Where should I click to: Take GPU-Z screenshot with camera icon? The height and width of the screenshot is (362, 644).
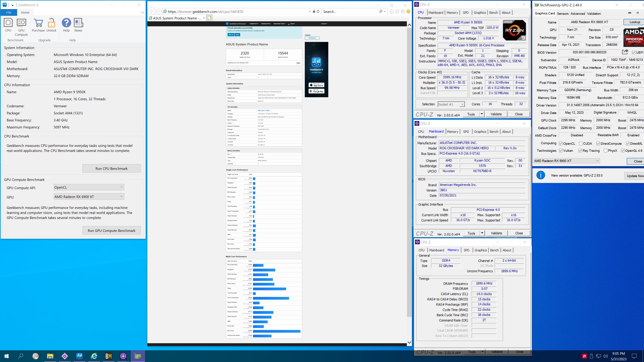pos(630,13)
